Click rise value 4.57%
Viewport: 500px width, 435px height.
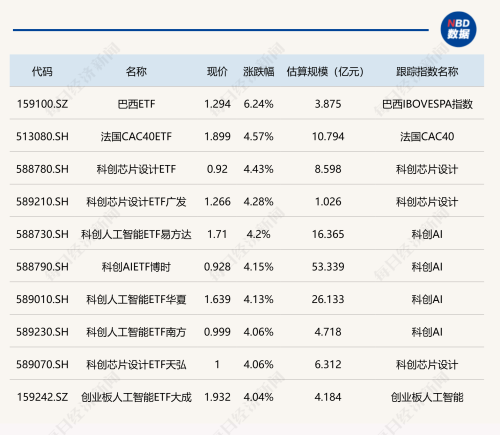coord(258,136)
